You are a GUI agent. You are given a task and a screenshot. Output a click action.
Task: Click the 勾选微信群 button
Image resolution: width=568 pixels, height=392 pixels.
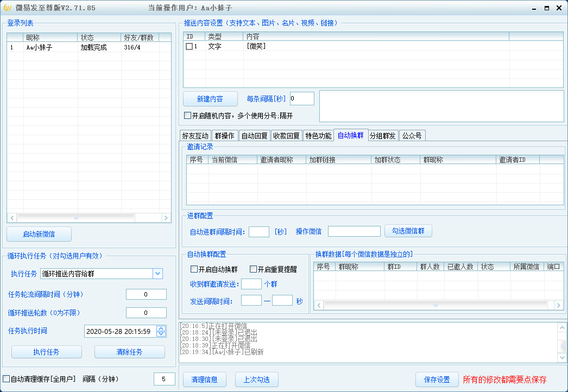click(x=408, y=231)
